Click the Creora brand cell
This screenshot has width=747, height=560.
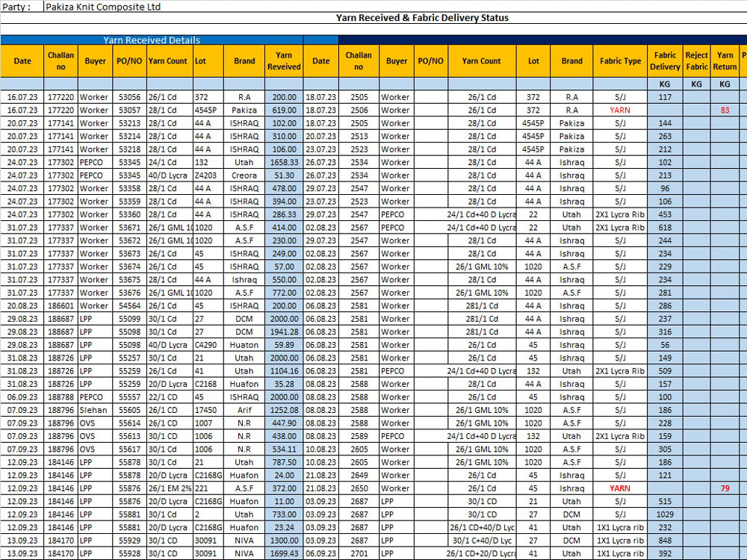click(x=244, y=175)
